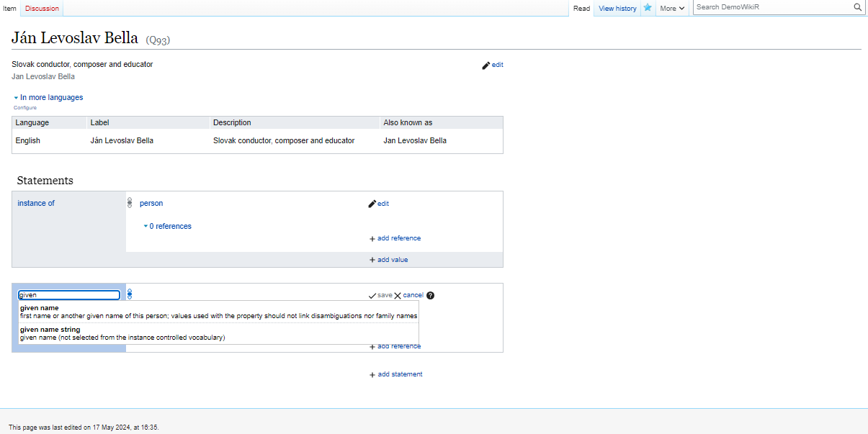Click the Search DemoWikiR input field
This screenshot has height=434, width=868.
pyautogui.click(x=772, y=7)
